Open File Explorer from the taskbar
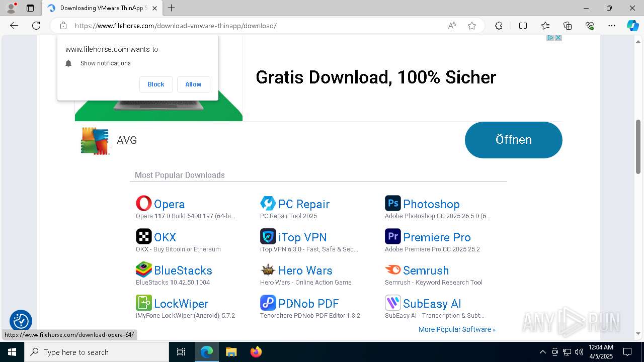 [x=231, y=352]
